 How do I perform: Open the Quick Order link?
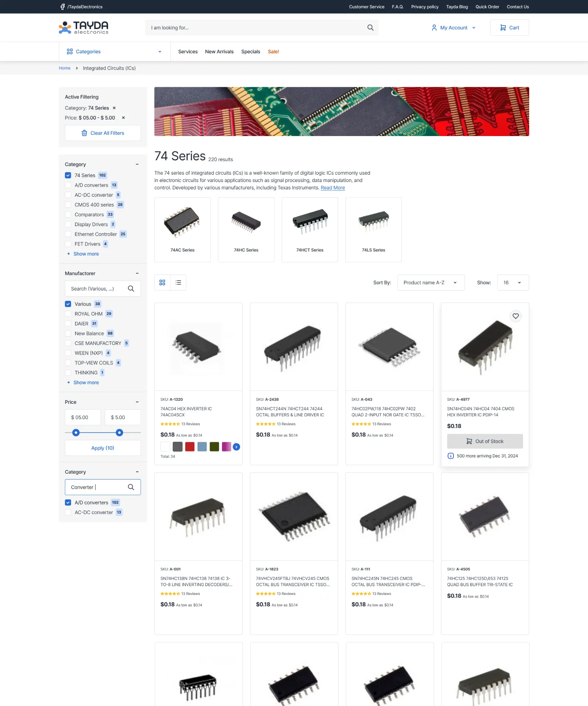(x=487, y=7)
